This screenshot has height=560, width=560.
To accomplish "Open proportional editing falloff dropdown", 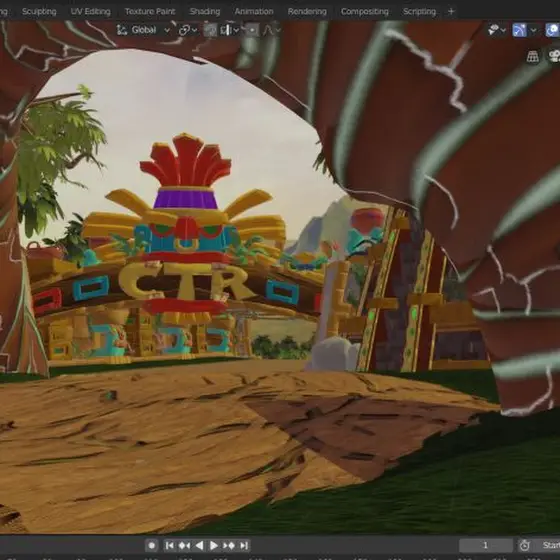I will pyautogui.click(x=271, y=30).
